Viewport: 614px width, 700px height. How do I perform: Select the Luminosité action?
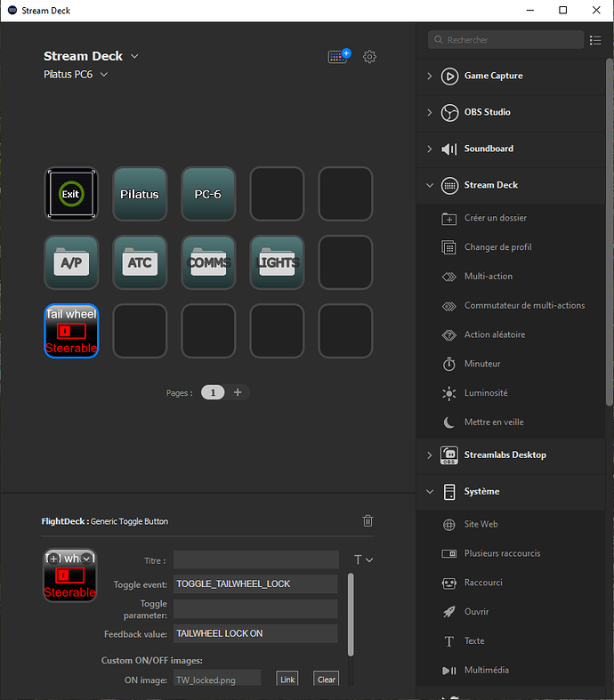511,393
